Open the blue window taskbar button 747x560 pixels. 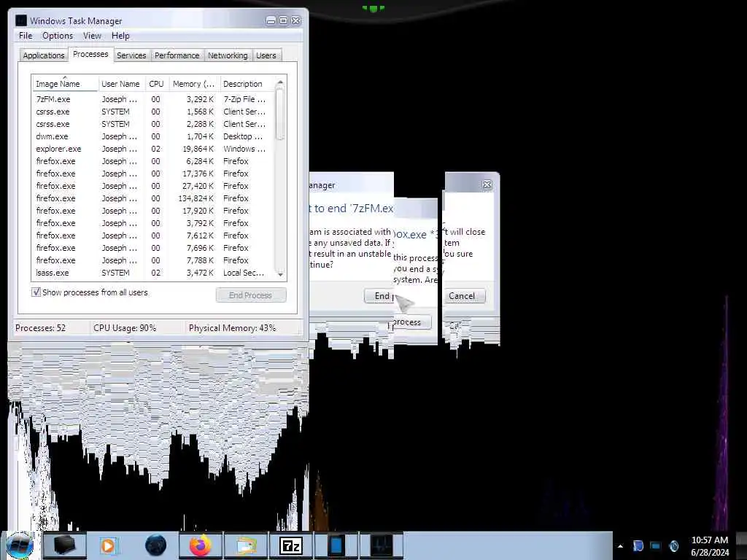click(336, 545)
